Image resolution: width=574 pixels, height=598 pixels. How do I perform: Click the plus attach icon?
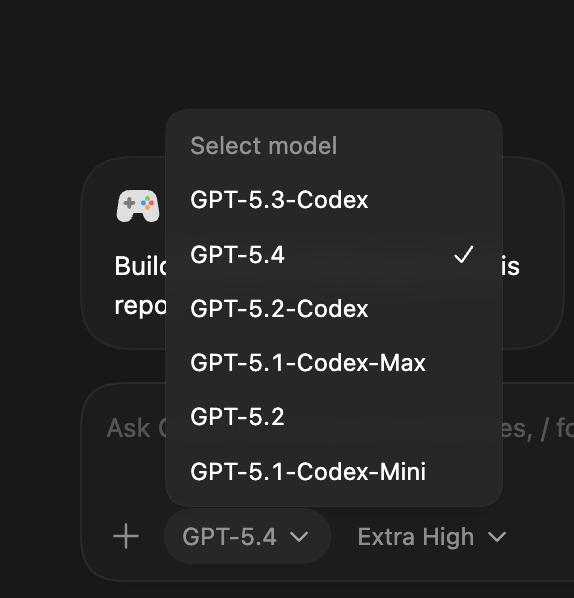click(126, 536)
